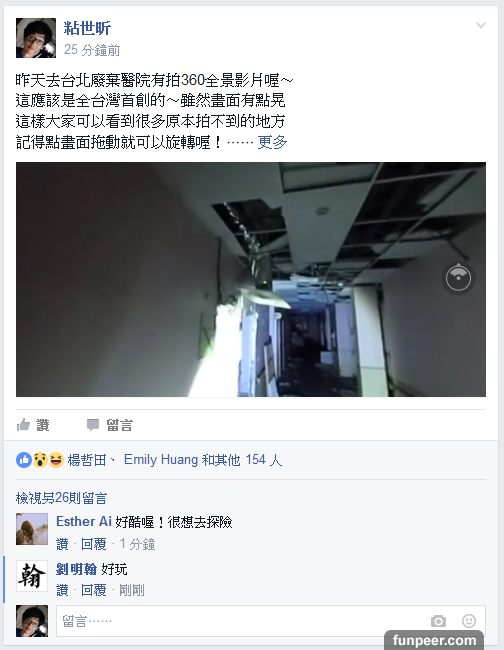Open the 25 分鐘前 timestamp link
Viewport: 504px width, 650px height.
click(x=92, y=50)
